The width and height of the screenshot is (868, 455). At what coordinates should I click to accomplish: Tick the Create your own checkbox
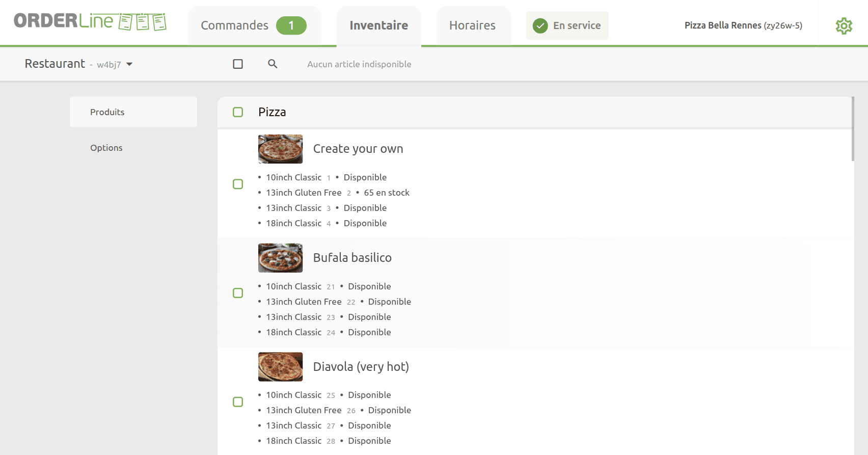[238, 184]
